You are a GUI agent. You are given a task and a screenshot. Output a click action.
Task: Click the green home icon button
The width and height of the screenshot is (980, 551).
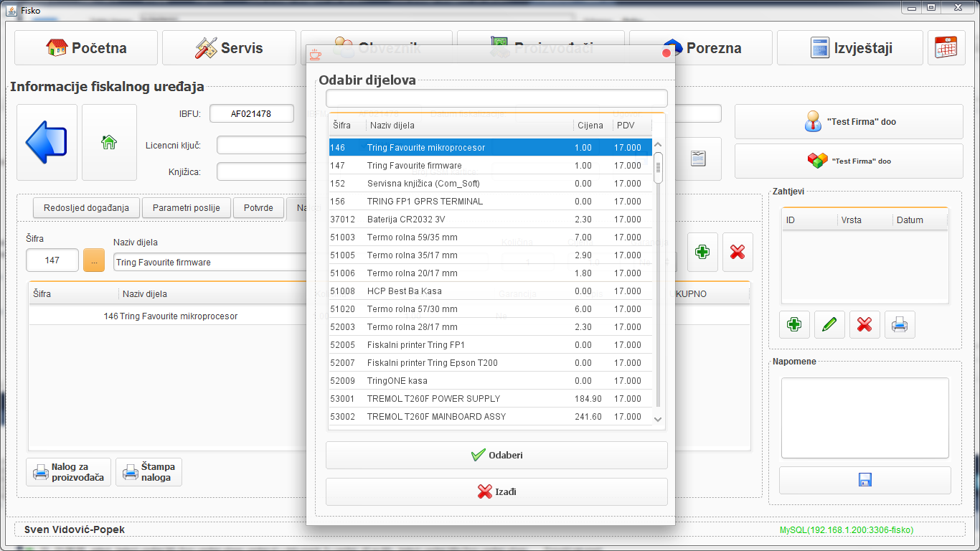109,142
